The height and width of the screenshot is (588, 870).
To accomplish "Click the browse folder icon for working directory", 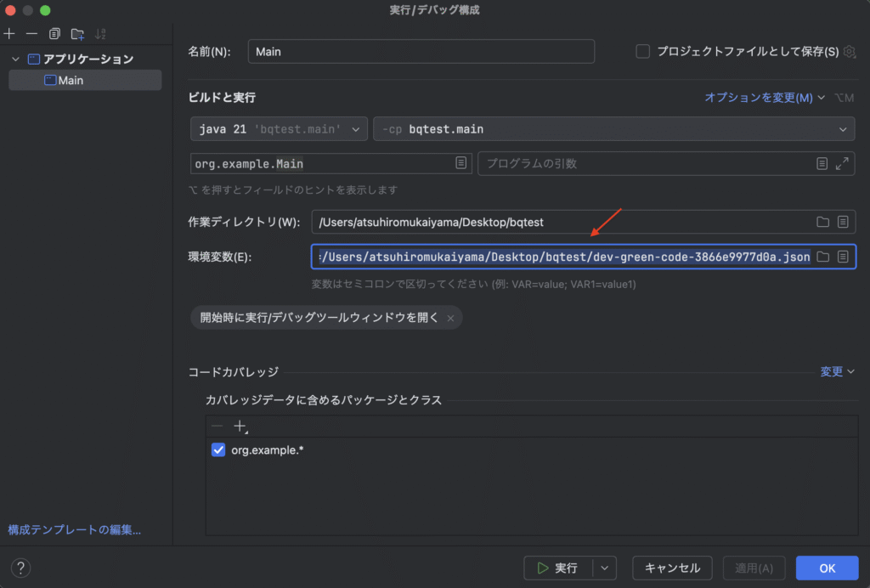I will pyautogui.click(x=822, y=222).
